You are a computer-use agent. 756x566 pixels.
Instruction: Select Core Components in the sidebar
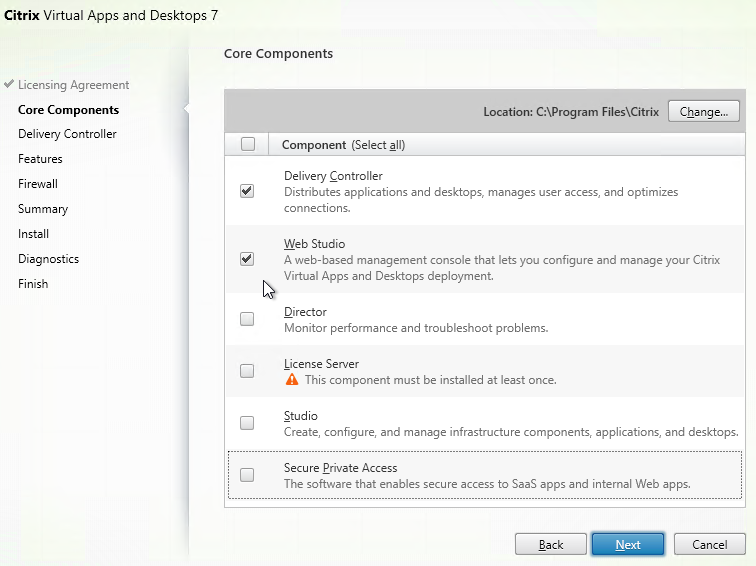click(x=68, y=110)
